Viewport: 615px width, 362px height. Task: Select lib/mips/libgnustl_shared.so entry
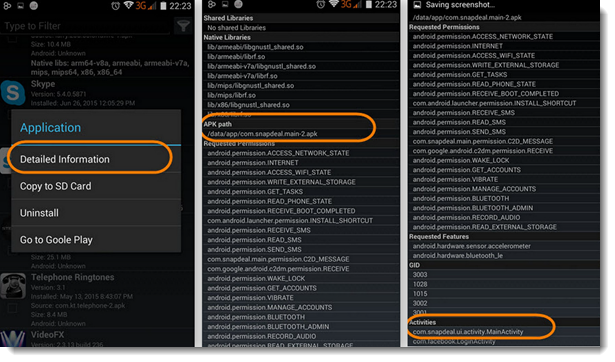[301, 85]
